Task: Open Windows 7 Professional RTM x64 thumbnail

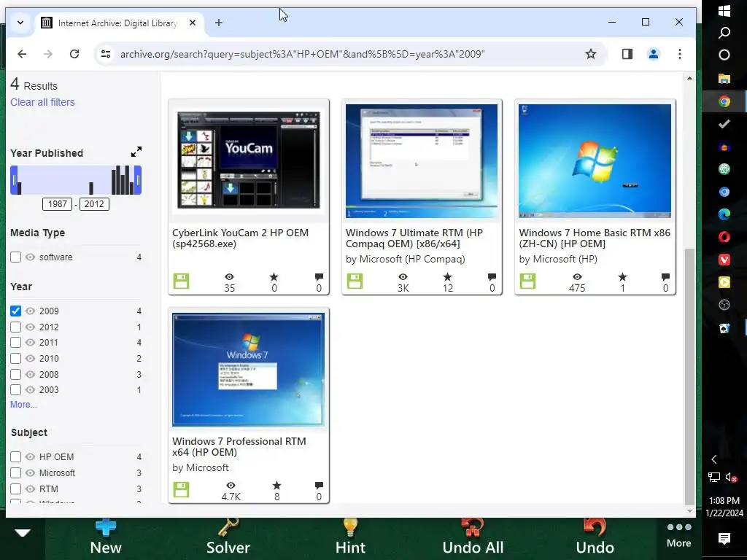Action: 248,370
